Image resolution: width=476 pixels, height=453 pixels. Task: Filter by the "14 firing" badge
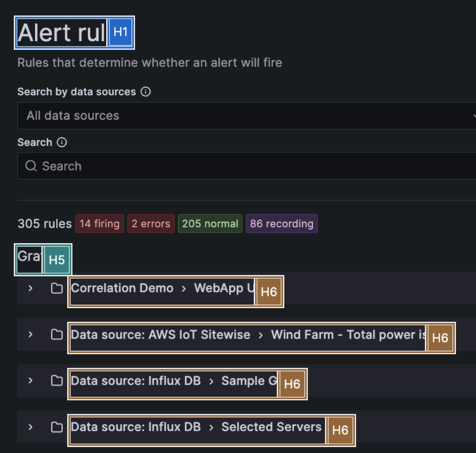pos(99,223)
